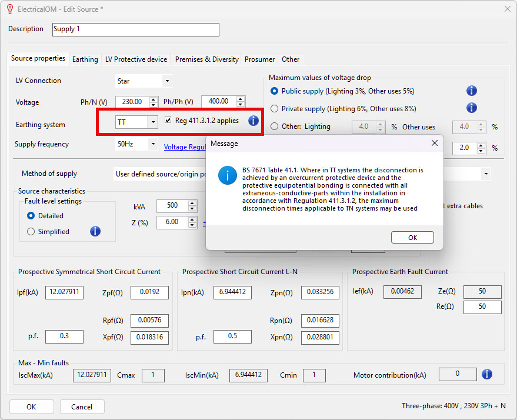This screenshot has width=517, height=420.
Task: Increase the kVA value with up arrow
Action: [x=192, y=203]
